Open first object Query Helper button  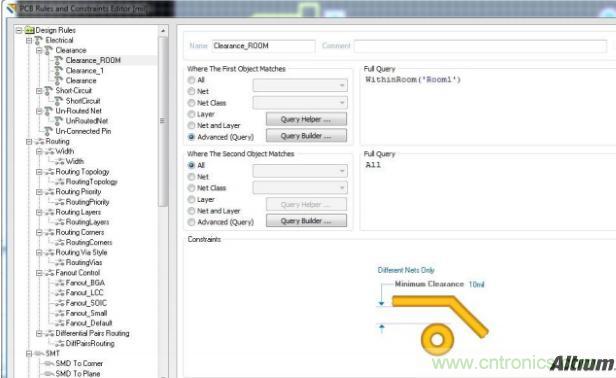306,119
